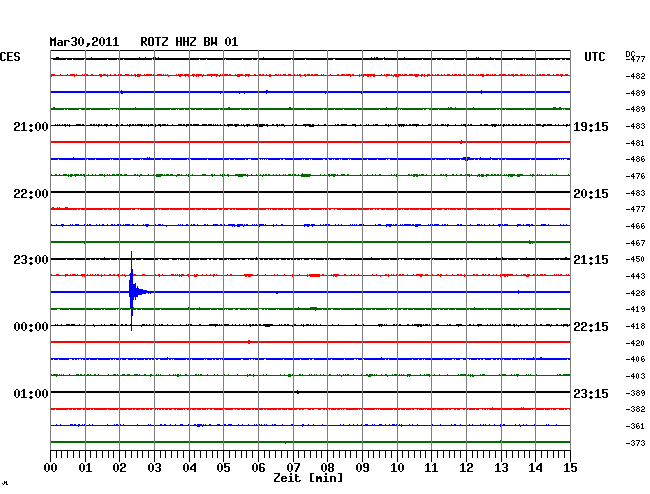Select the DC offset value "-403"
This screenshot has width=650, height=494.
(635, 376)
